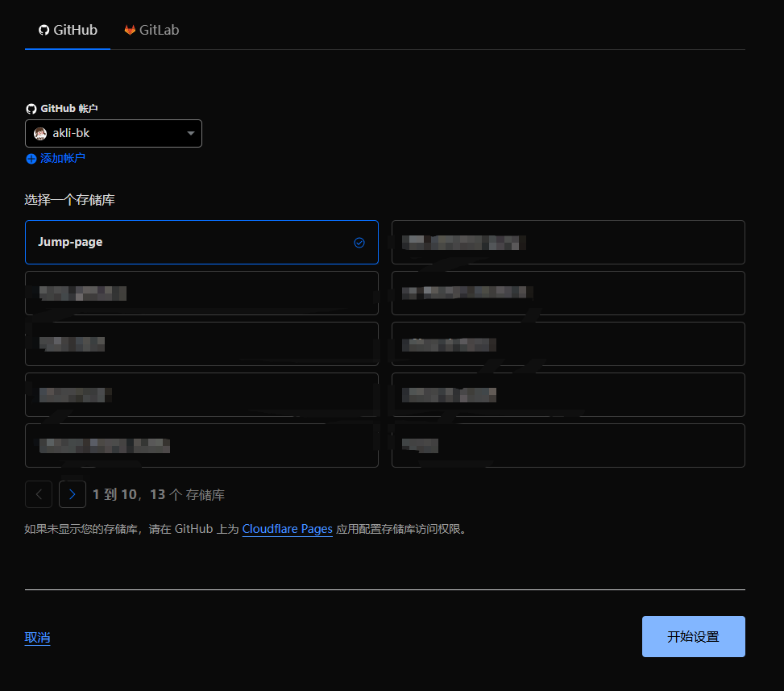
Task: Click the 添加帐户 link
Action: coord(63,159)
